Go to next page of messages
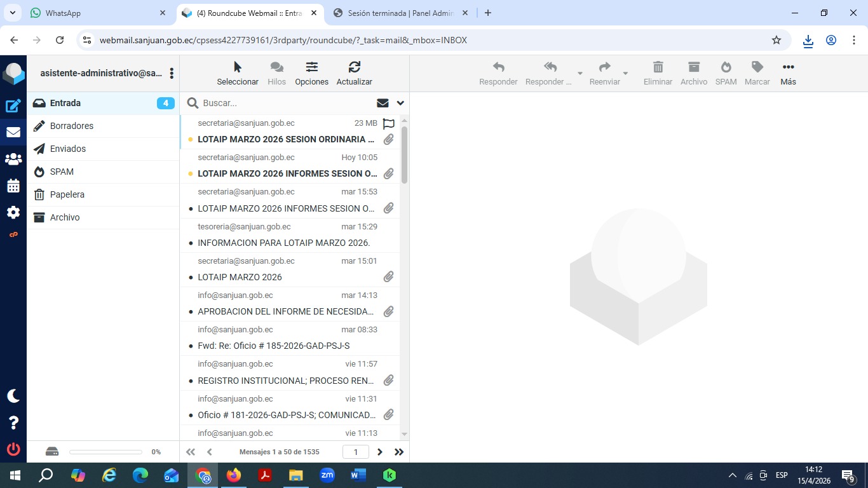 tap(380, 452)
